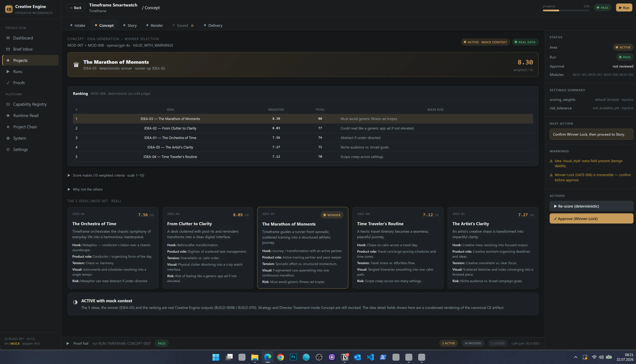The width and height of the screenshot is (636, 364).
Task: Click the Run button top right
Action: (x=624, y=7)
